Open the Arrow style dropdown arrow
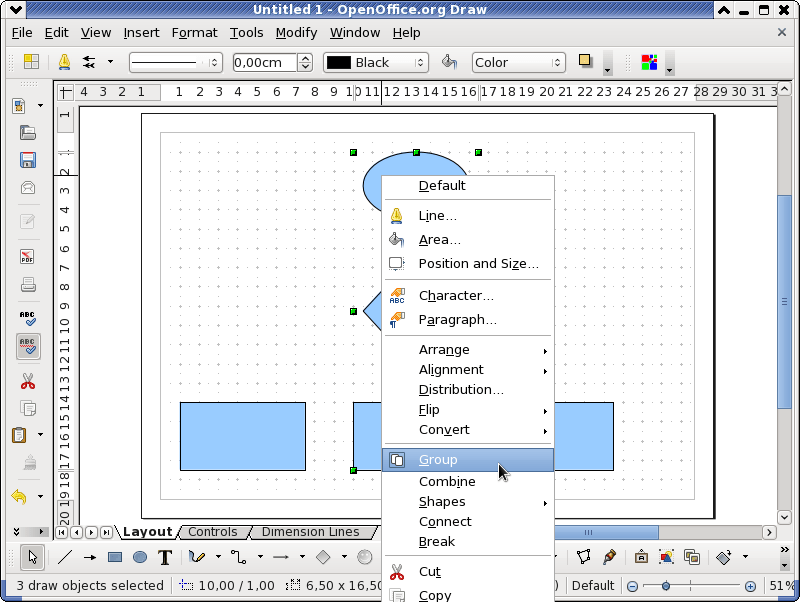800x602 pixels. click(x=110, y=62)
